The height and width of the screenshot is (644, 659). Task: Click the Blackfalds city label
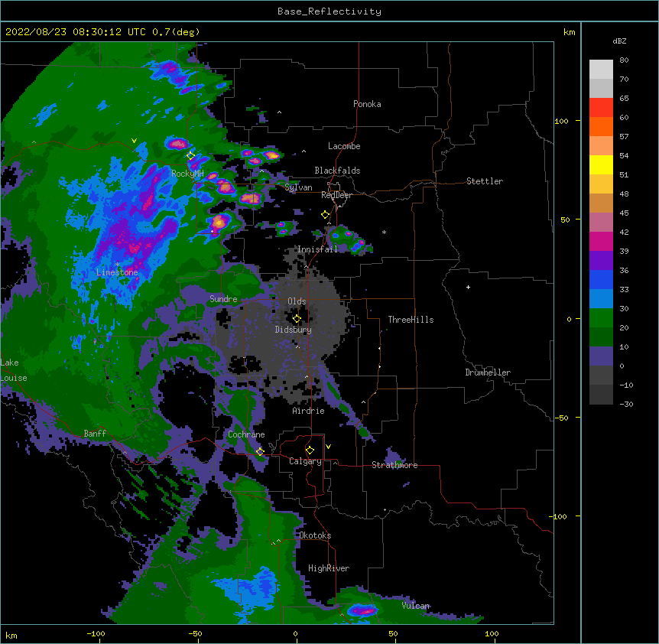pos(337,171)
